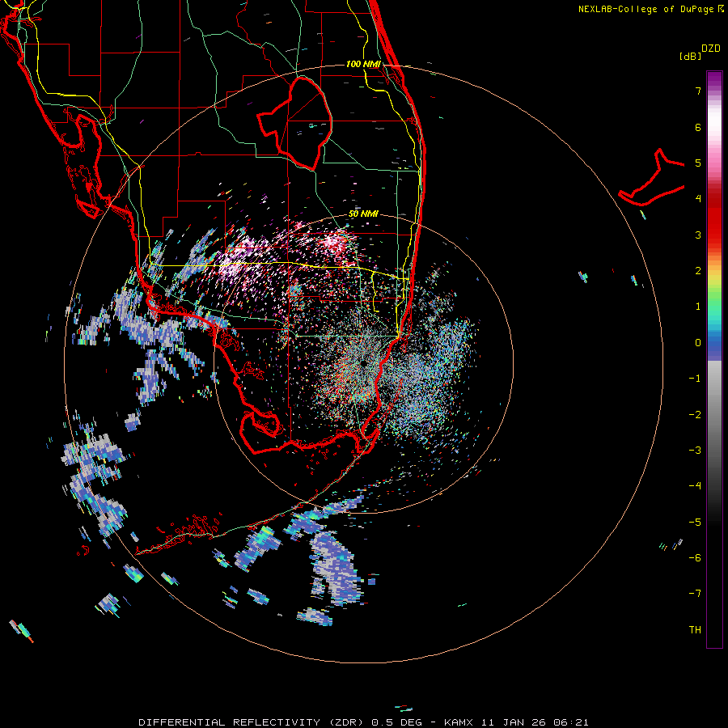Select the 5 value on color scale
The height and width of the screenshot is (728, 728).
point(698,163)
